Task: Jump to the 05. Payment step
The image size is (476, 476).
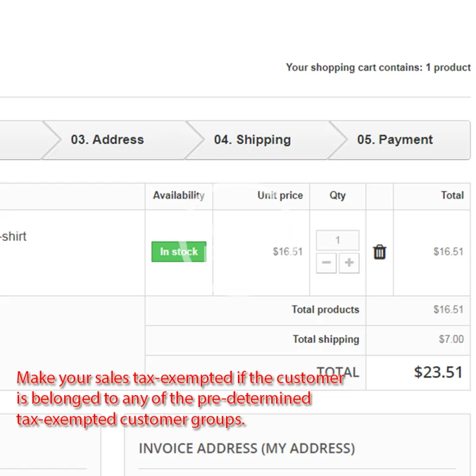Action: click(x=395, y=140)
